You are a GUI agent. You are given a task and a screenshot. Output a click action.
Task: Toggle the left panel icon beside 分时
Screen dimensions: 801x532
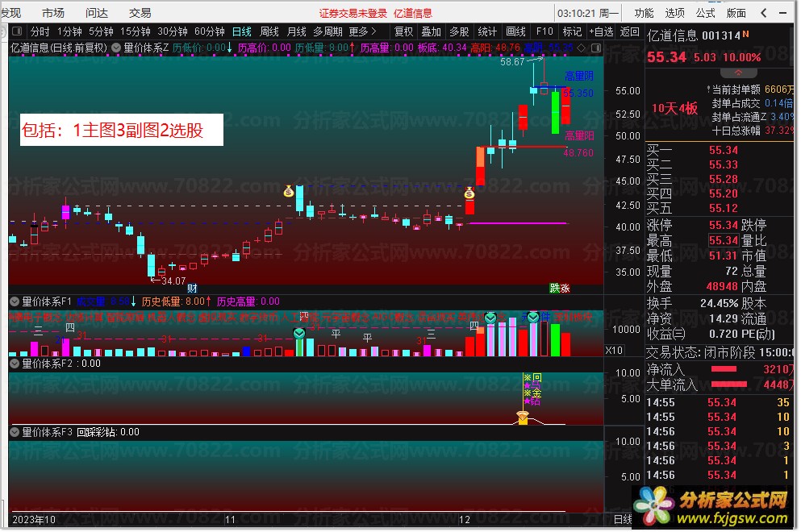(x=17, y=31)
